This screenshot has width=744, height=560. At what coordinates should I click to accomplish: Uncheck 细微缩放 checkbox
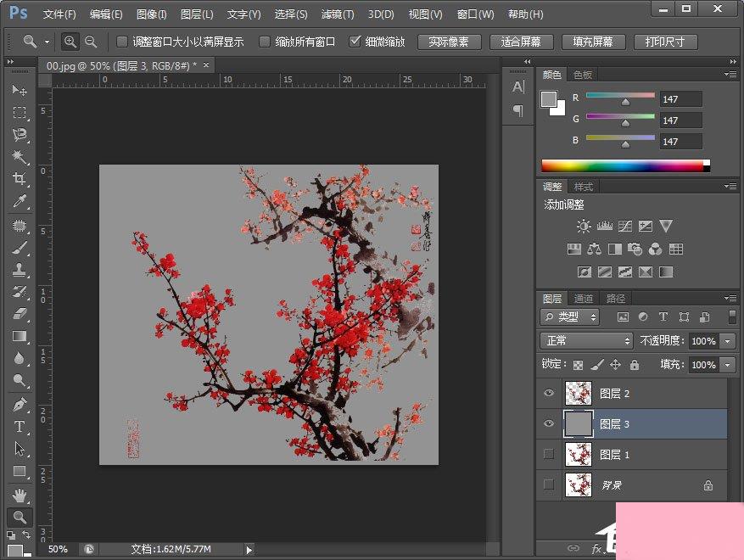pyautogui.click(x=355, y=42)
